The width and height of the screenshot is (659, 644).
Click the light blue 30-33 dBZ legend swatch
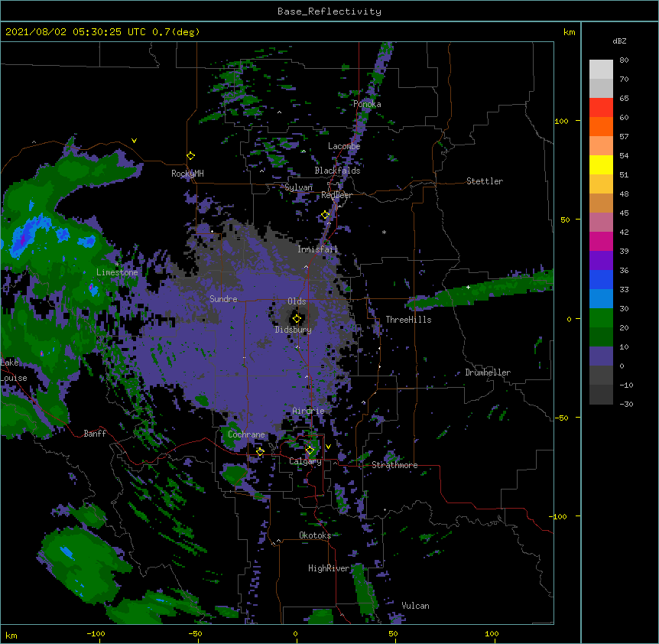[601, 299]
